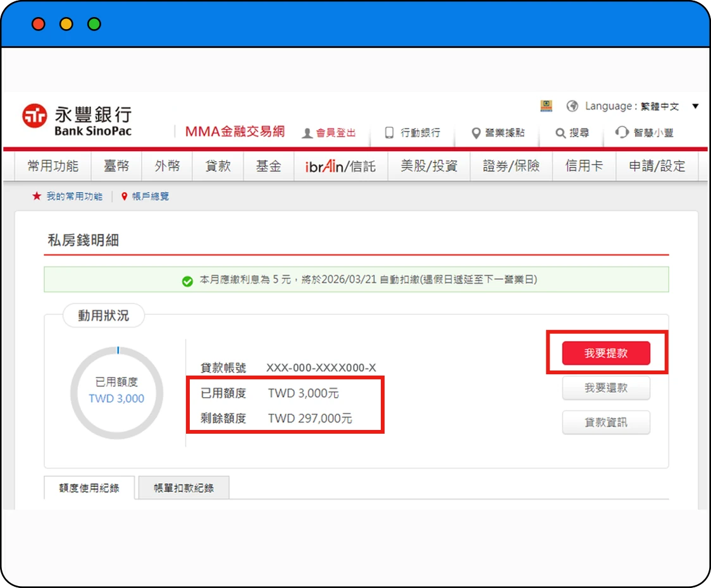Click the green checkmark notice icon
This screenshot has height=588, width=711.
click(x=187, y=281)
